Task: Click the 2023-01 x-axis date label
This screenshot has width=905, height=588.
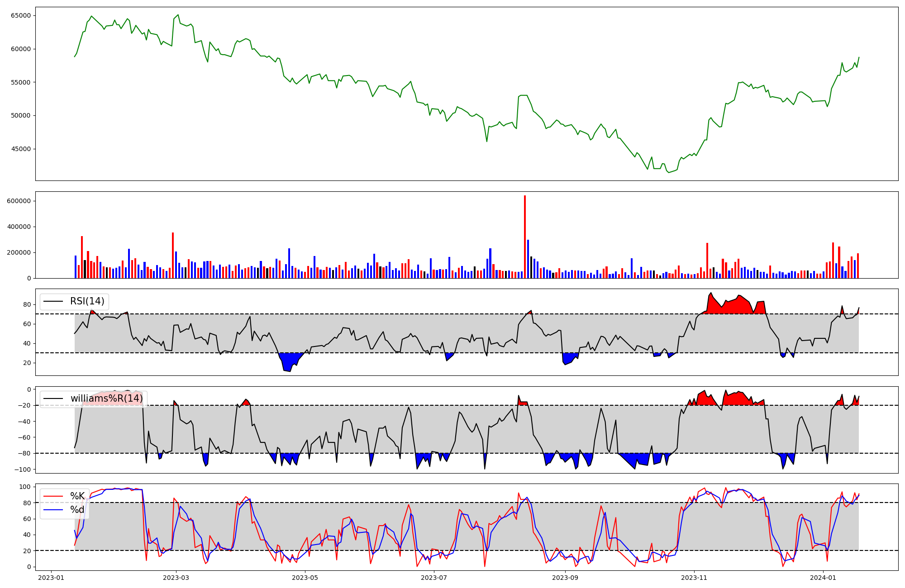Action: (51, 578)
